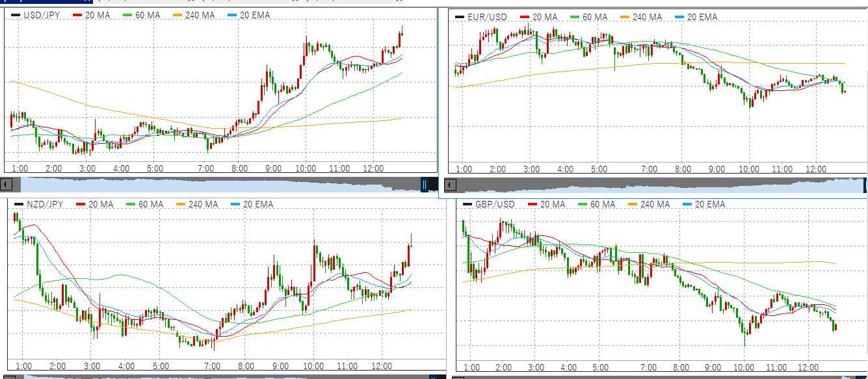Click range handle on USD/JPY navigator
Image resolution: width=868 pixels, height=379 pixels.
point(425,185)
